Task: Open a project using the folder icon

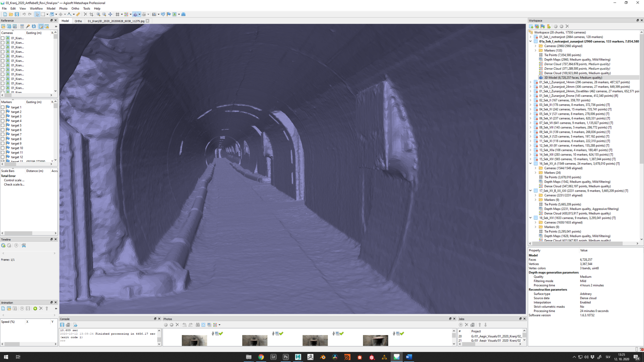Action: [11, 14]
